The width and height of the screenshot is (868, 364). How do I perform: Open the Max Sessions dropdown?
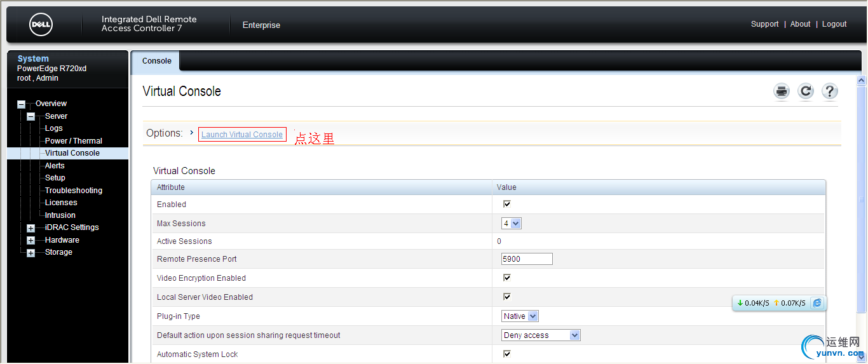pyautogui.click(x=512, y=224)
